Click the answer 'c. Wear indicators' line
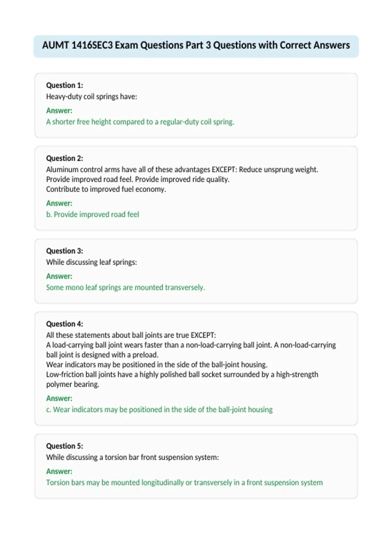This screenshot has width=392, height=556. 159,410
